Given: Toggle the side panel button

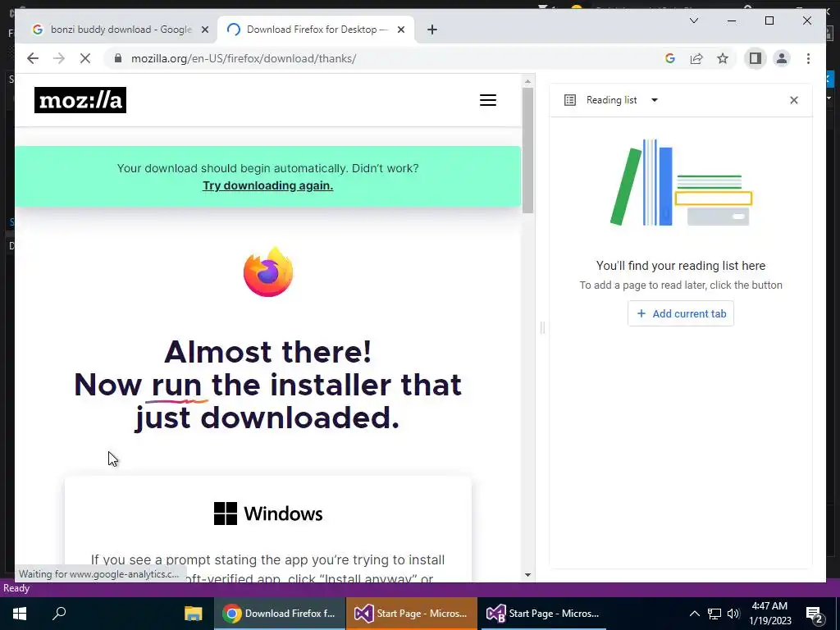Looking at the screenshot, I should pyautogui.click(x=756, y=58).
